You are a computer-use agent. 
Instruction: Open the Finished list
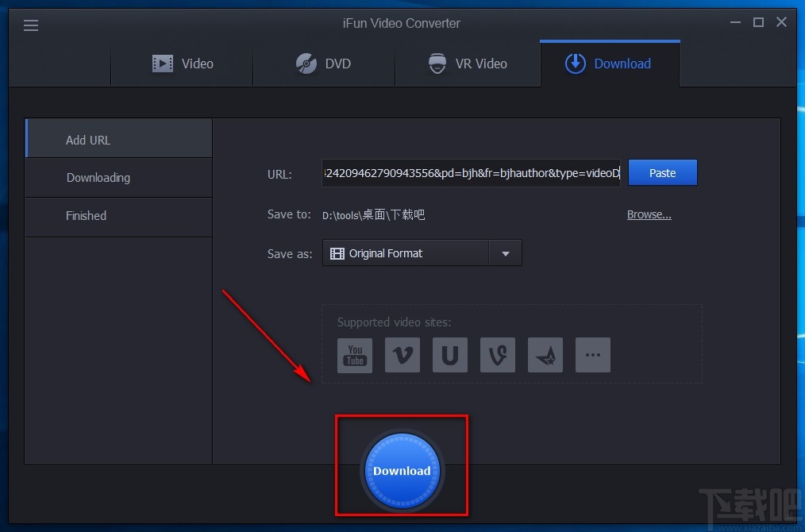[118, 216]
